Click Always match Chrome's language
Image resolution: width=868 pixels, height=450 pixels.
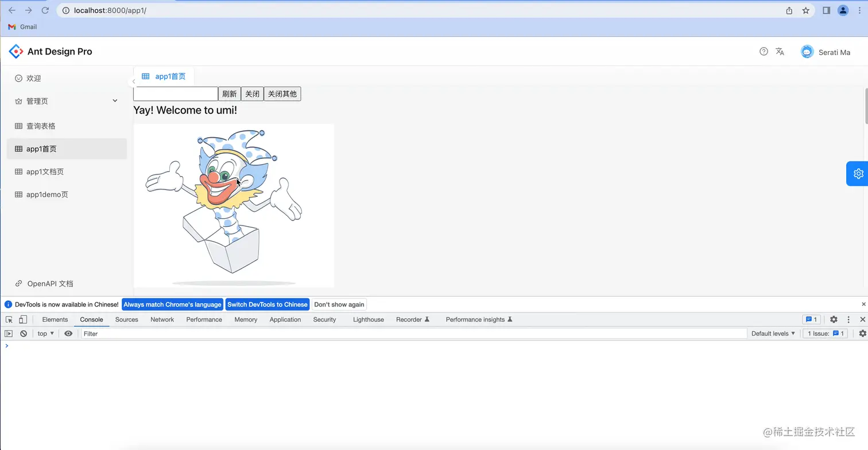pyautogui.click(x=172, y=305)
